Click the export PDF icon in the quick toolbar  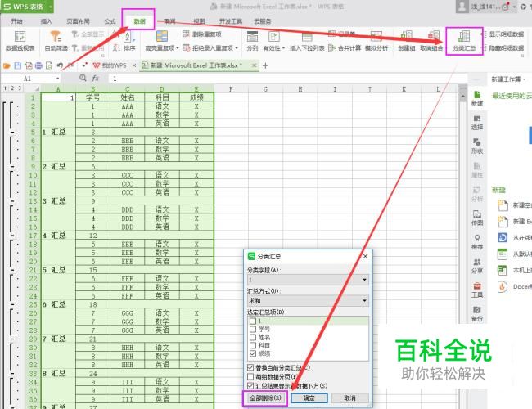[x=29, y=65]
